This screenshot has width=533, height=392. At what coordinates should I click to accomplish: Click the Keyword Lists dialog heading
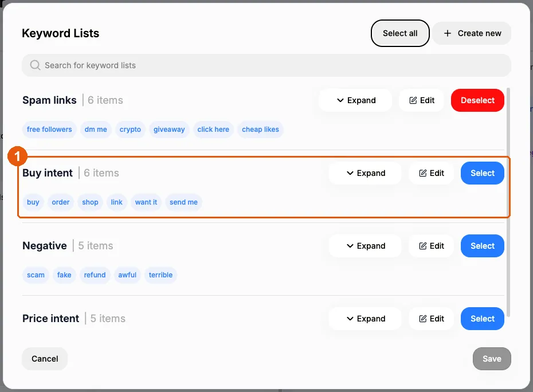pos(61,33)
